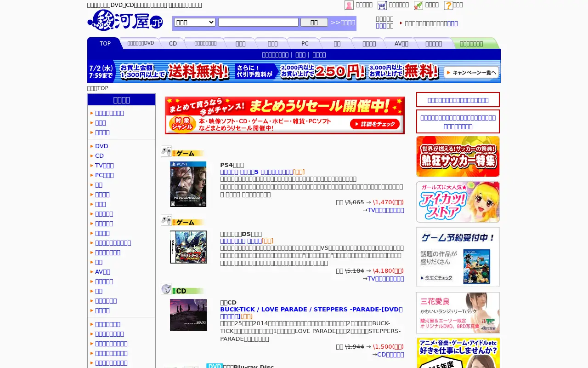Open the 三花愛良 DVD banner

pyautogui.click(x=458, y=313)
